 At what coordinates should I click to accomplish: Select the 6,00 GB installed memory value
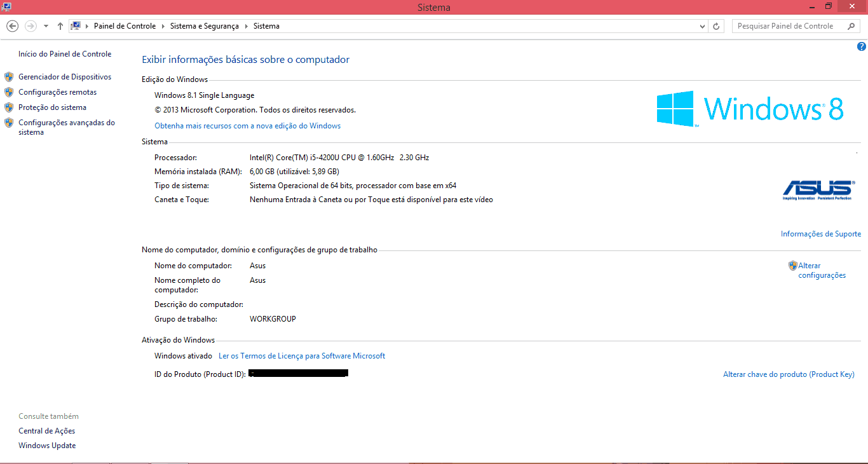pos(294,172)
